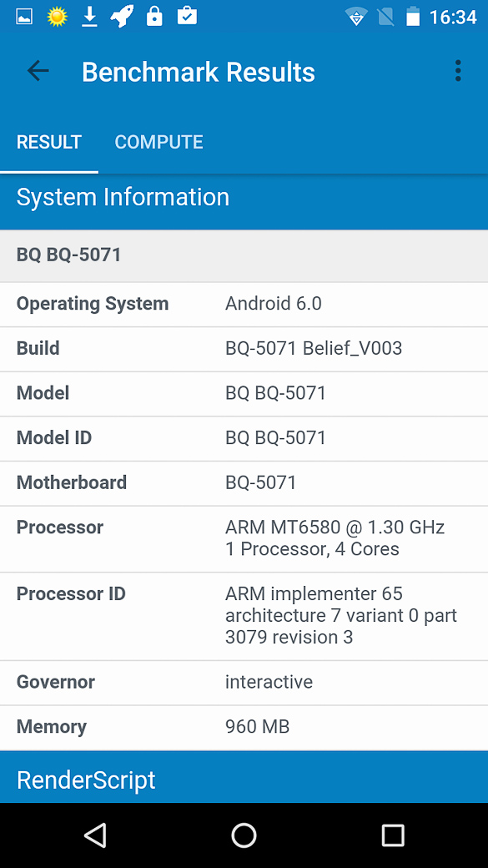
Task: Tap the recent apps square button
Action: pyautogui.click(x=393, y=835)
